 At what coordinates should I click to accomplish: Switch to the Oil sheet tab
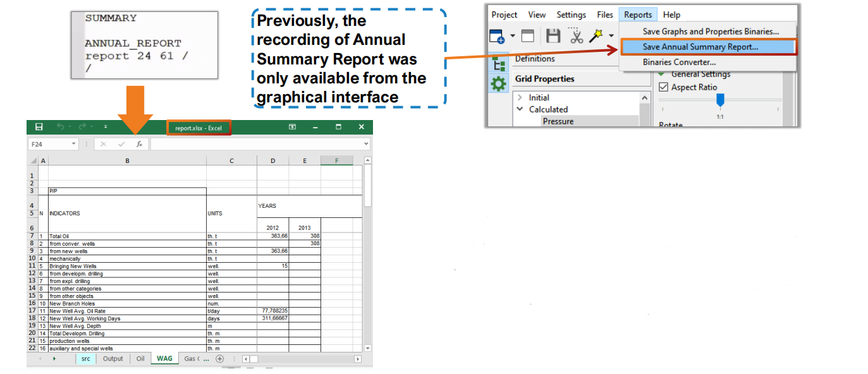[x=140, y=359]
